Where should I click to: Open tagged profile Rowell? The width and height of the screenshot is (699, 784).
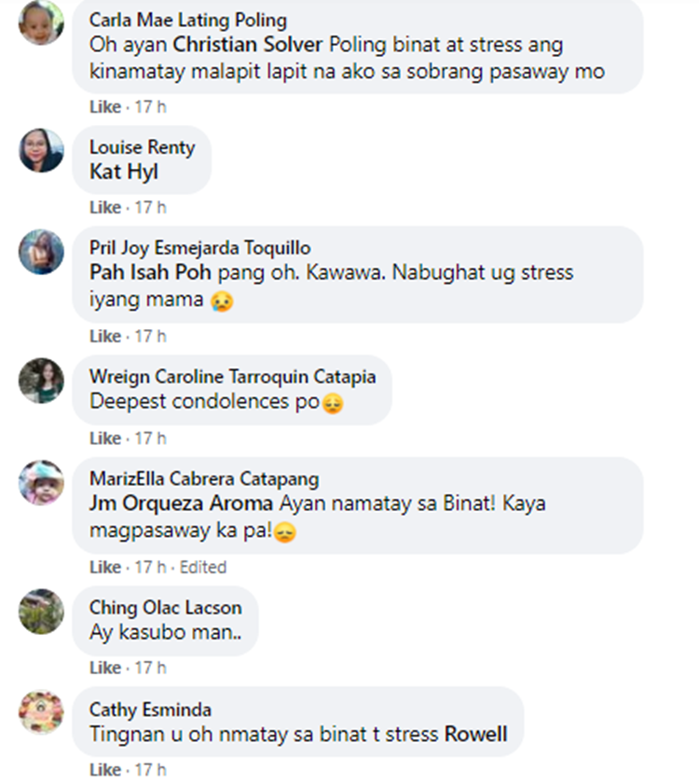[476, 734]
